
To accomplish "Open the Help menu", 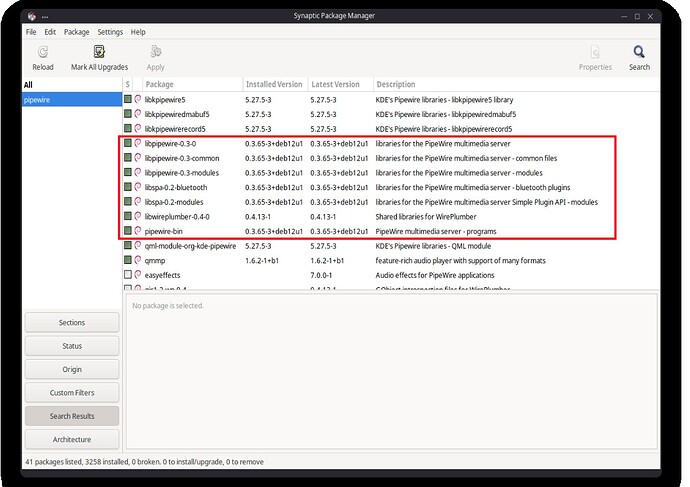I will click(x=138, y=32).
